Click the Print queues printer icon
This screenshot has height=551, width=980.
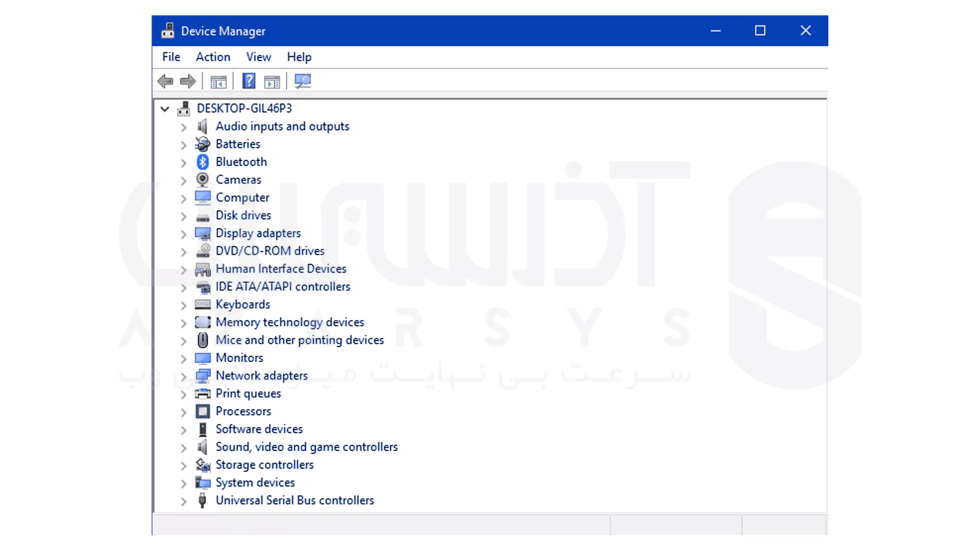coord(203,394)
